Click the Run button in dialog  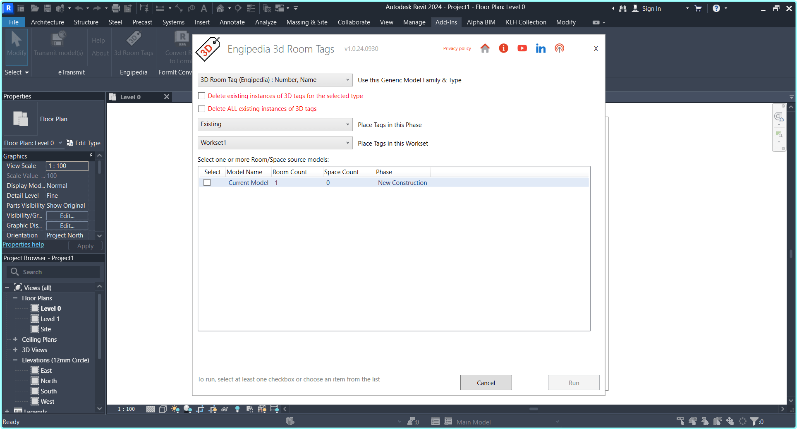tap(574, 383)
